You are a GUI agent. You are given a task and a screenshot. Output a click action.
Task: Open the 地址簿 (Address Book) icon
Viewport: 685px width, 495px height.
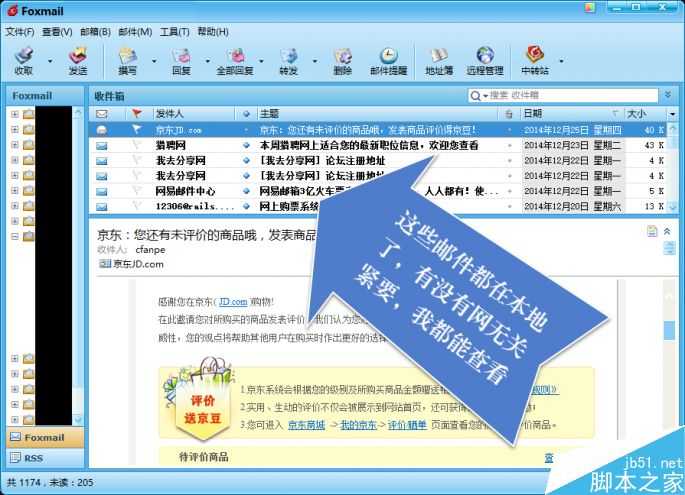[x=438, y=58]
